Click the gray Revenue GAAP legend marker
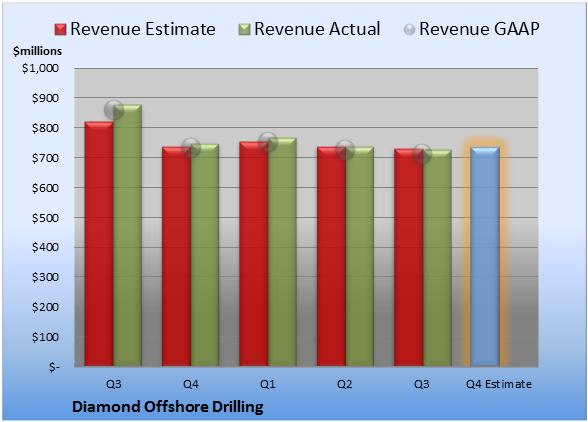The height and width of the screenshot is (422, 588). 410,29
